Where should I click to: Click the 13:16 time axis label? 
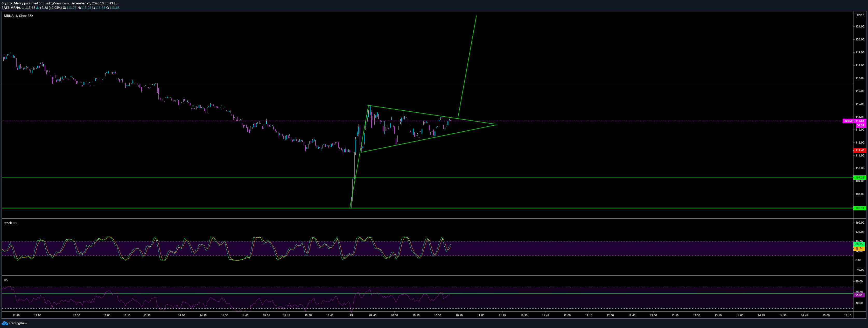click(127, 316)
